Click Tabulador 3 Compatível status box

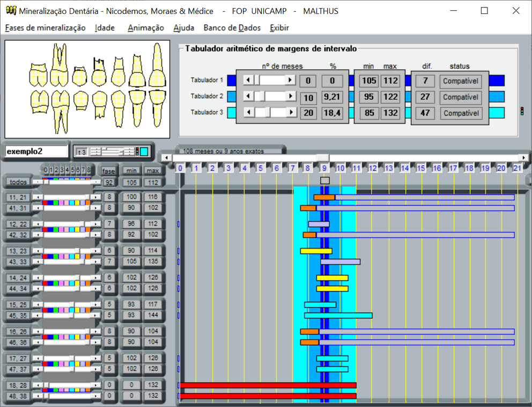point(461,113)
